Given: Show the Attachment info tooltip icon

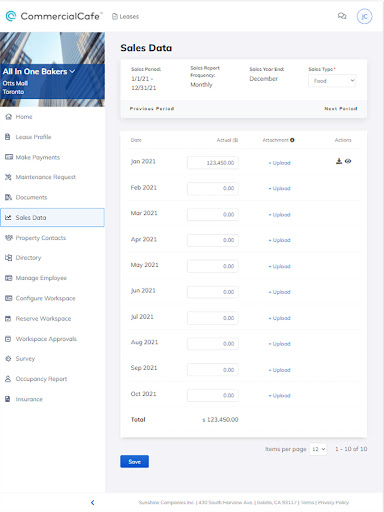Looking at the screenshot, I should pyautogui.click(x=292, y=140).
